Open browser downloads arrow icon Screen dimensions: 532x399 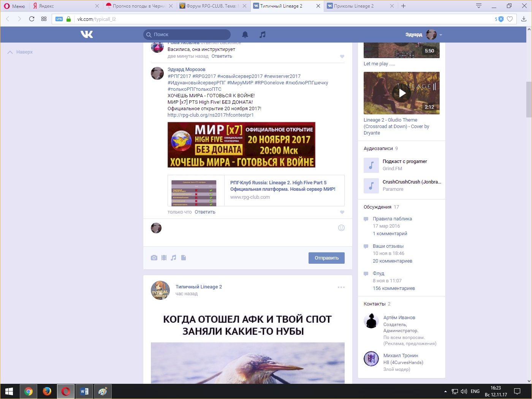[524, 19]
